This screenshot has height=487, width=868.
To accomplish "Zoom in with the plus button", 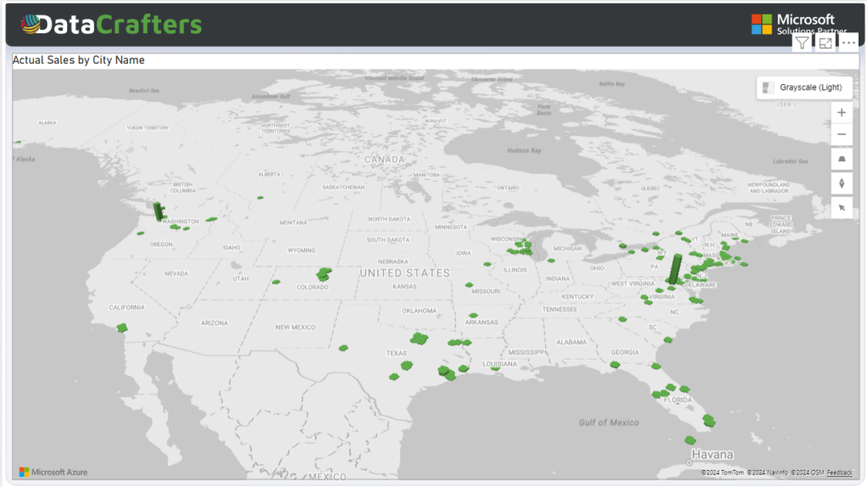I will pos(841,113).
